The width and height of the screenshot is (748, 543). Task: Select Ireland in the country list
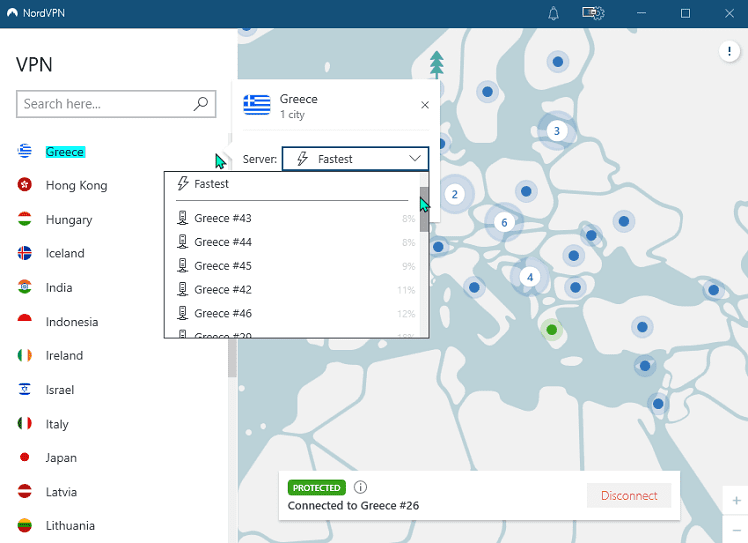(x=64, y=355)
